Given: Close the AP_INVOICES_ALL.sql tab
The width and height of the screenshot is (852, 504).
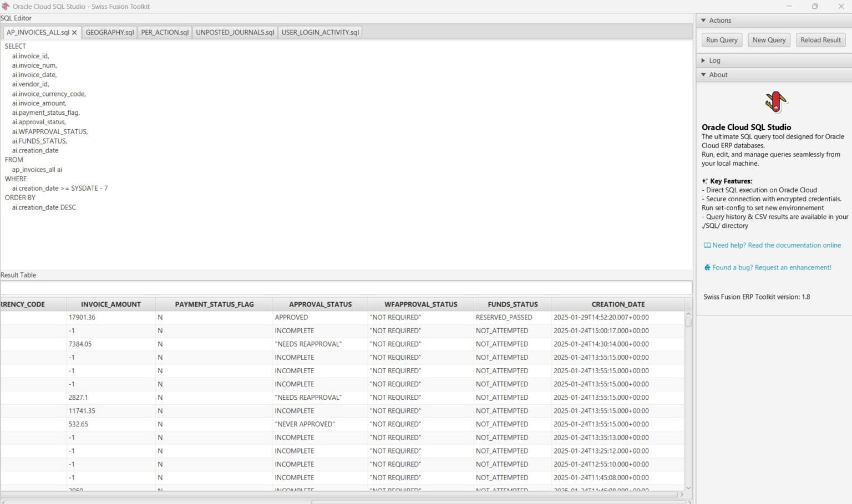Looking at the screenshot, I should coord(74,32).
